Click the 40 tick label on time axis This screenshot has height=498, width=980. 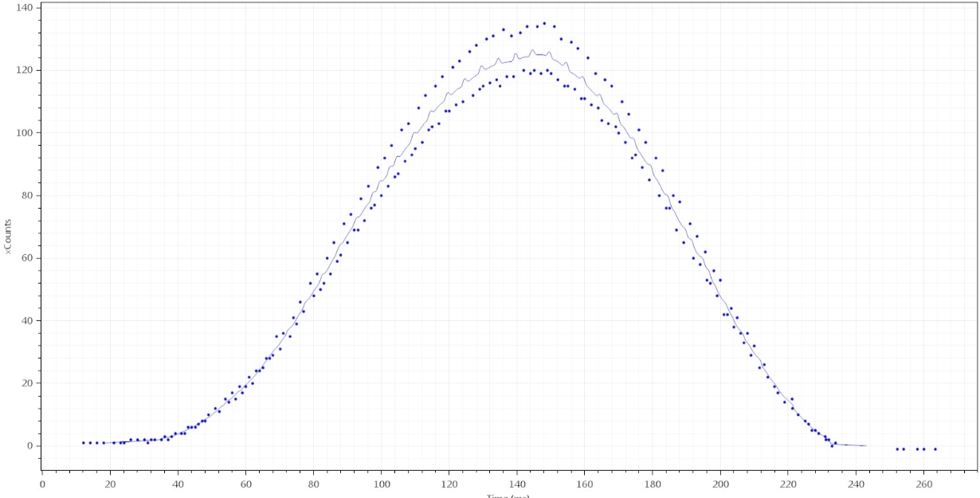tap(178, 483)
